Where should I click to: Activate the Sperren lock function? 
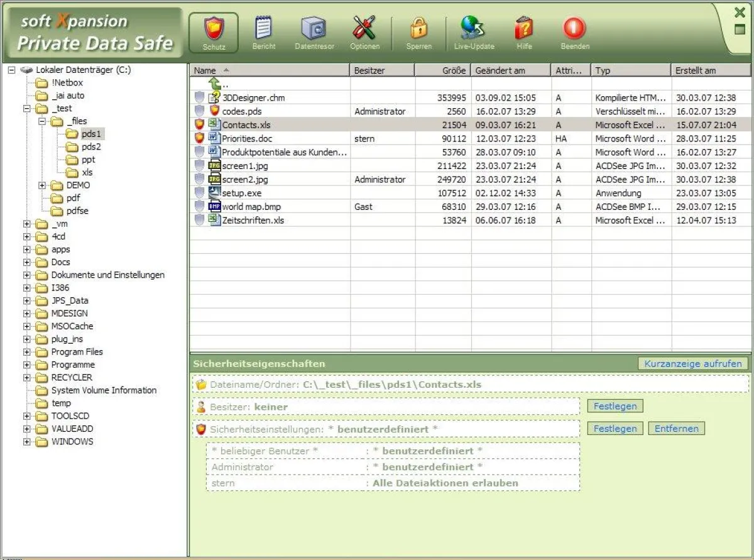coord(418,30)
